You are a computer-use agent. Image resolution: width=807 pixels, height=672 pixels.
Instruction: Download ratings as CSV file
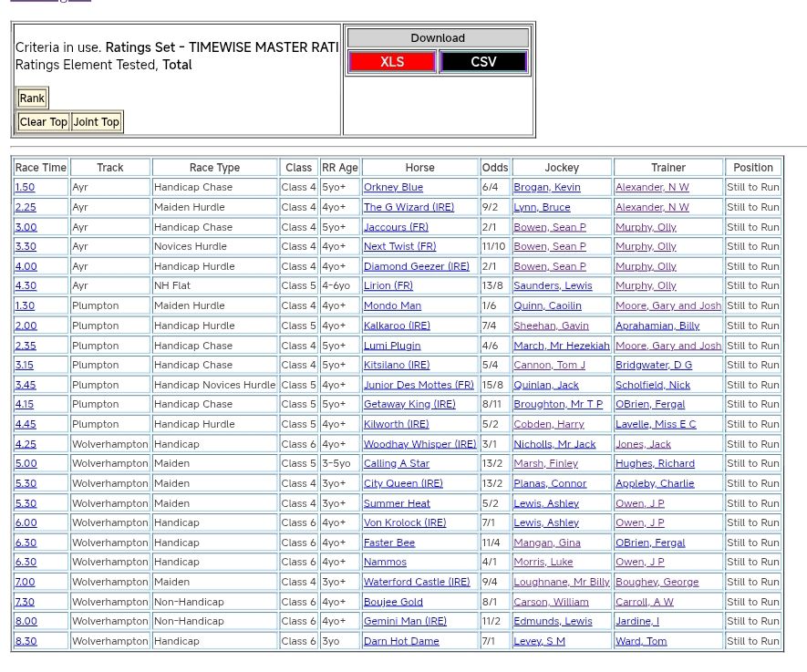coord(483,62)
